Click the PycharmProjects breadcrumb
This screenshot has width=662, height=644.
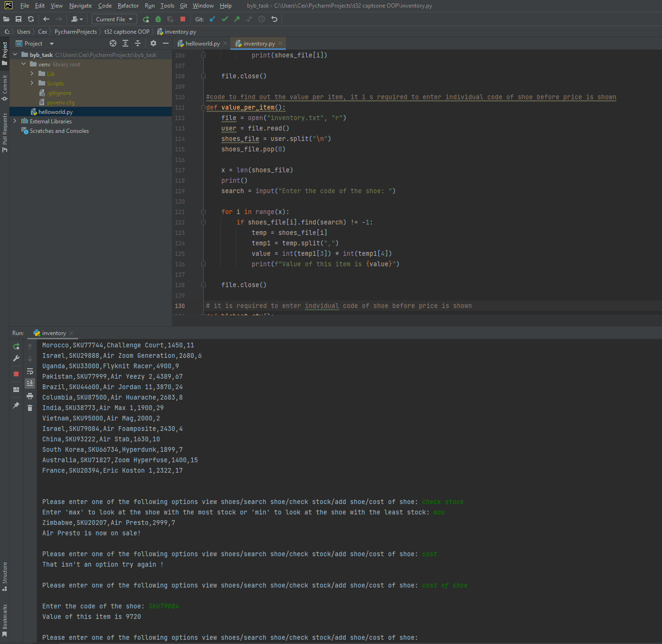[76, 32]
